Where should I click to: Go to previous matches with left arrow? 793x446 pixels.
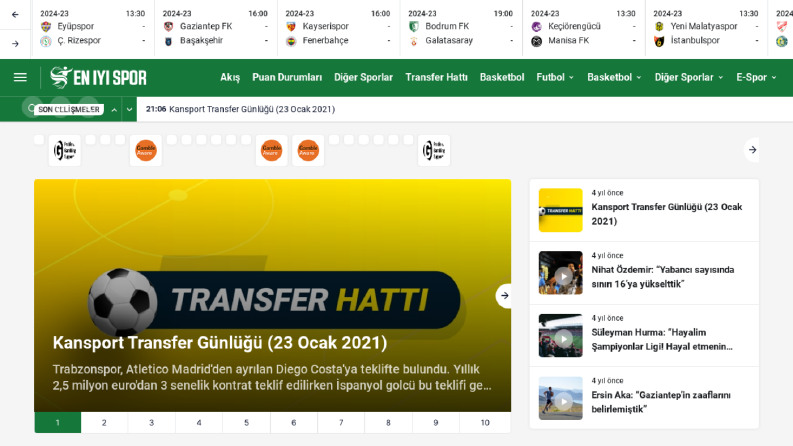pos(15,15)
